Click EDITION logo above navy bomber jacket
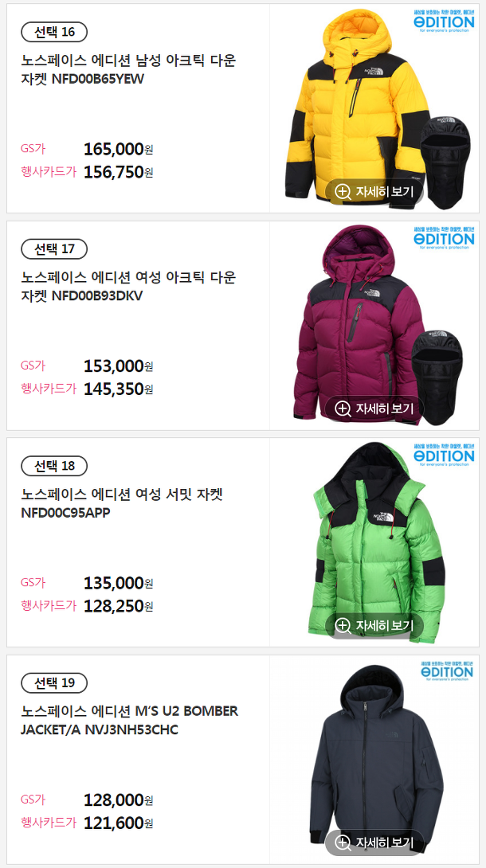This screenshot has width=486, height=868. pos(446,671)
